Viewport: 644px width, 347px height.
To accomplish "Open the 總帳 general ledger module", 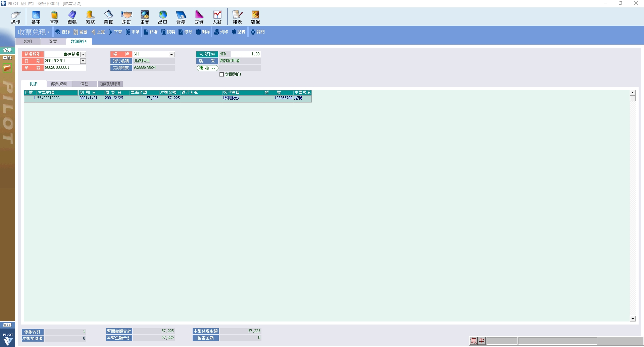I will [72, 17].
